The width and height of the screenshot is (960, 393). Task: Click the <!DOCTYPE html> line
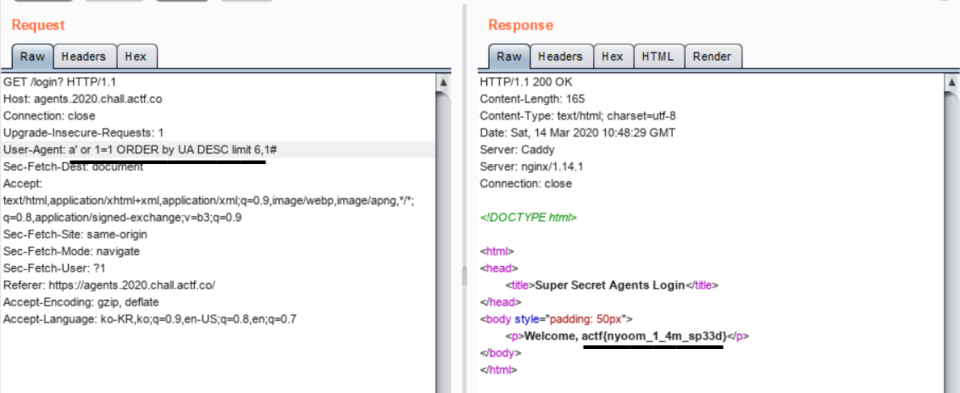528,217
